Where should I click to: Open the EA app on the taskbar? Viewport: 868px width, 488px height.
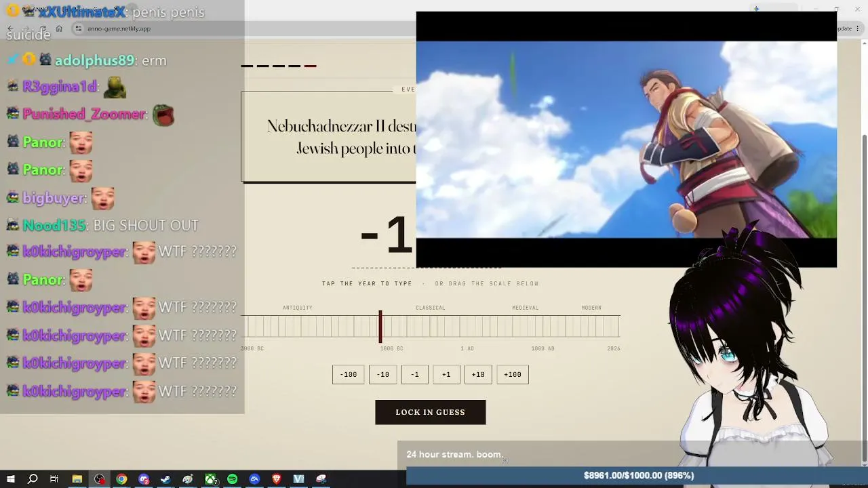click(254, 479)
